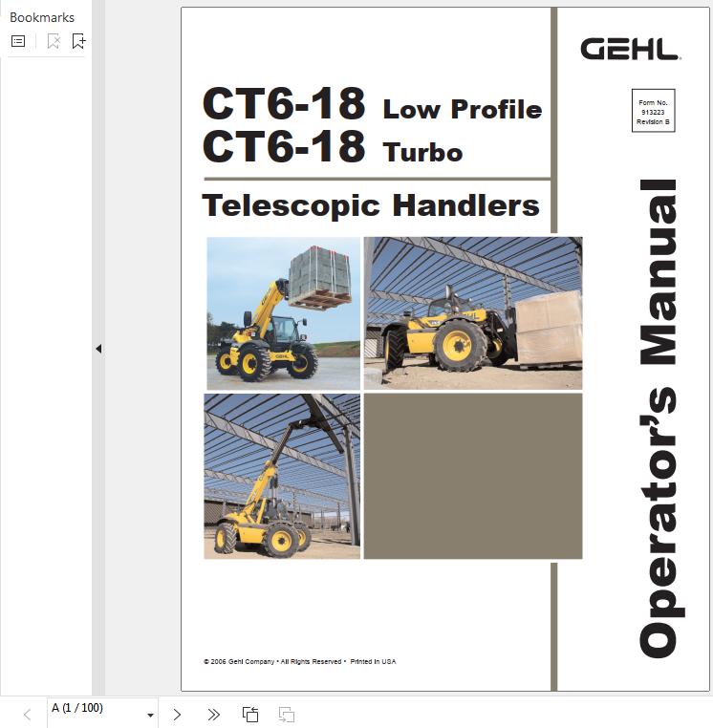Click the CT6-18 Low Profile title
713x728 pixels.
point(372,104)
